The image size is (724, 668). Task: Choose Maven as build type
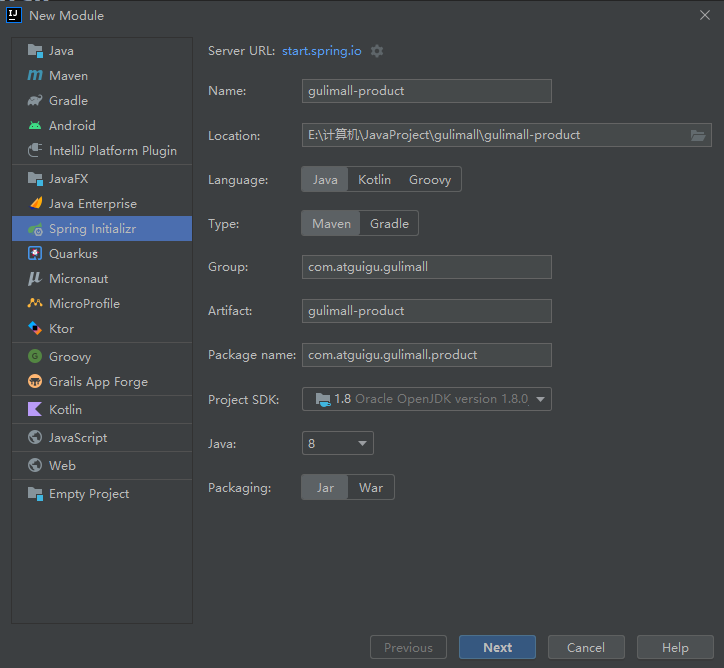[331, 223]
